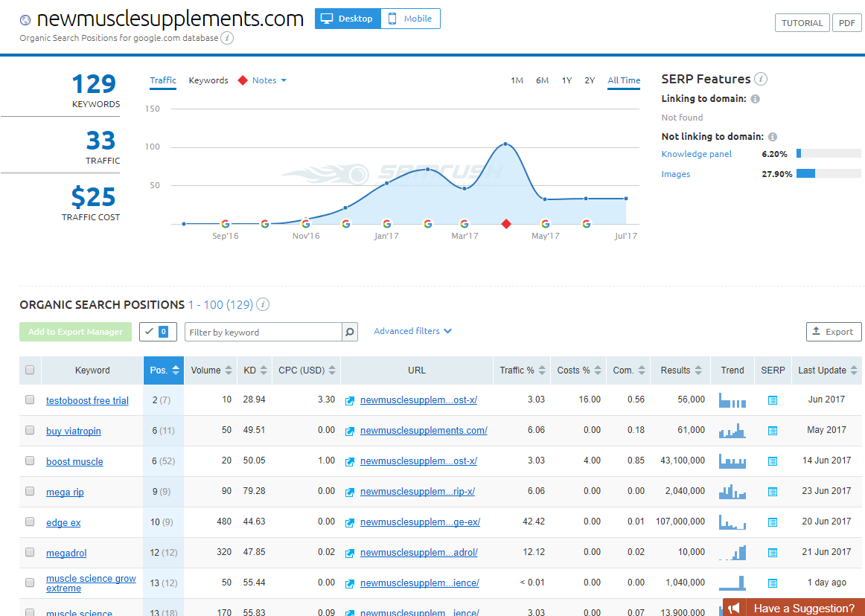View SERP snapshot icon for megadrol

pos(773,553)
